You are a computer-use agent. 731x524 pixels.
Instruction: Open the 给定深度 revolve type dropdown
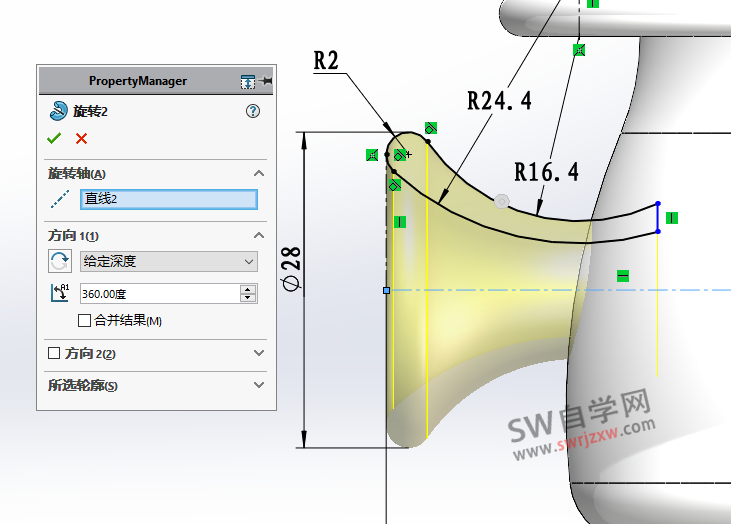tap(168, 261)
